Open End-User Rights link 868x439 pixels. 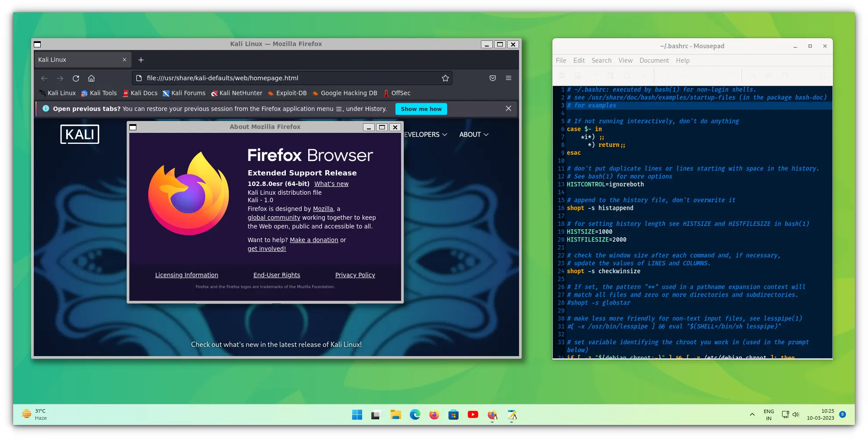pos(277,275)
